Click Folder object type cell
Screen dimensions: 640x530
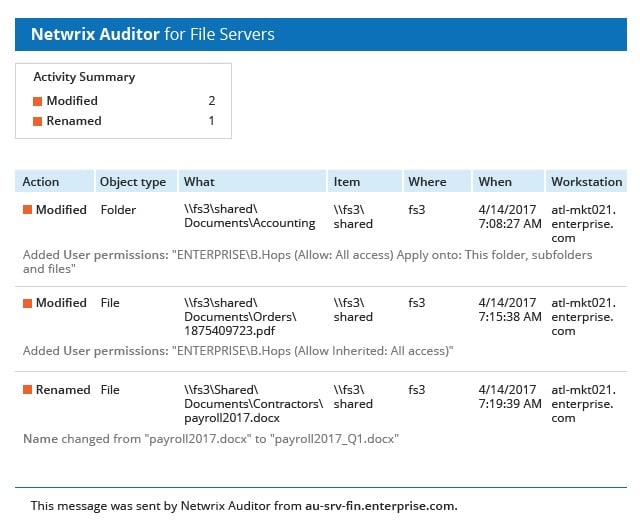click(x=118, y=210)
